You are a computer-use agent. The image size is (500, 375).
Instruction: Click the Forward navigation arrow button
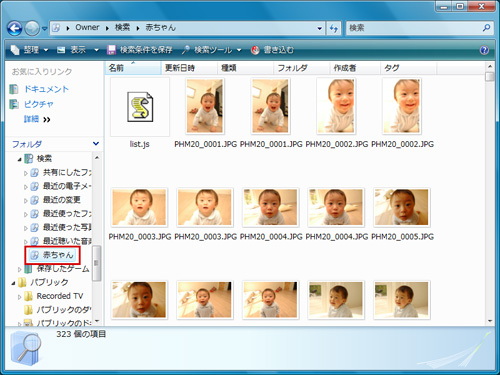click(x=32, y=29)
